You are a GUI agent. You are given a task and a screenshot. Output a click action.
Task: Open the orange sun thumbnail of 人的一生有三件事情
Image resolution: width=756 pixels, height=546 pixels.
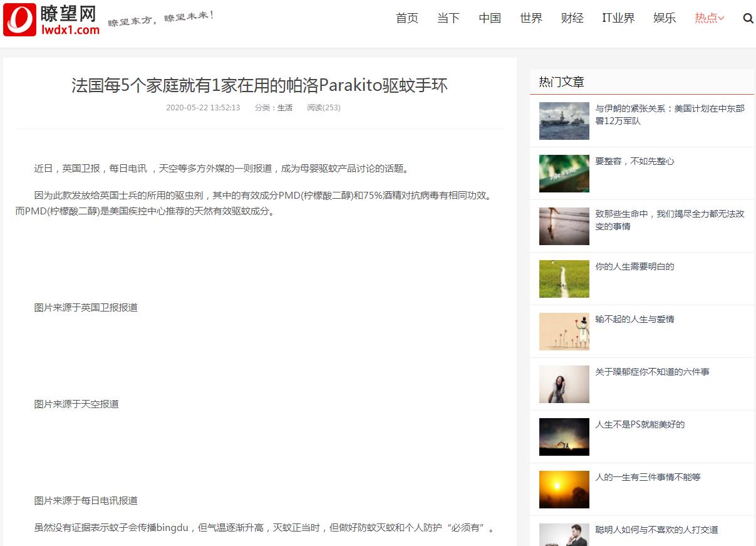coord(564,490)
